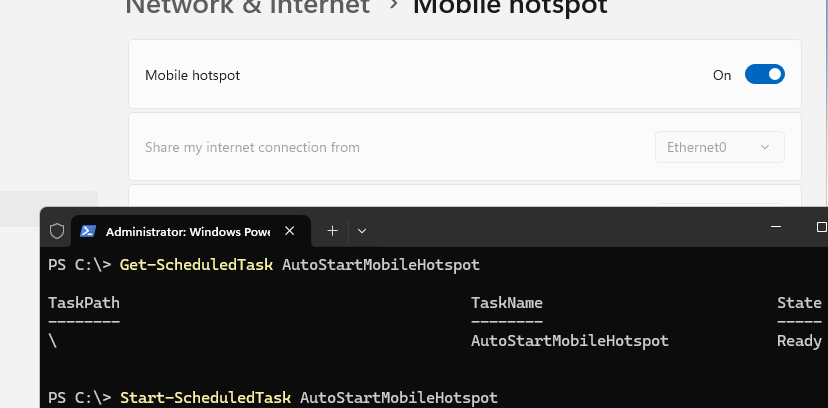Expand the new tab profile dropdown arrow
This screenshot has width=828, height=408.
click(362, 231)
